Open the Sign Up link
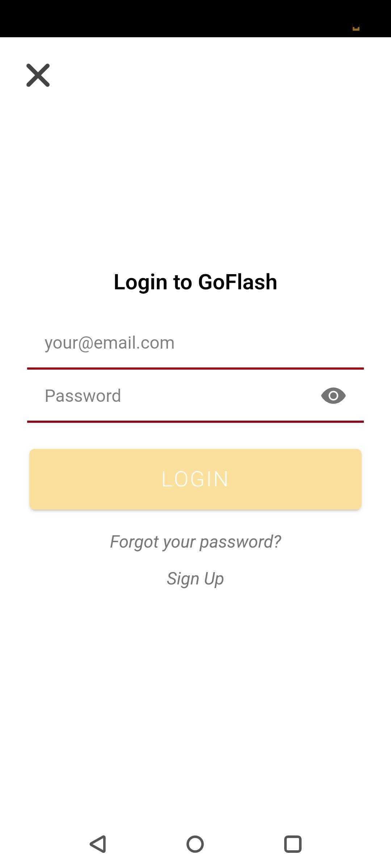This screenshot has width=391, height=868. (x=195, y=579)
